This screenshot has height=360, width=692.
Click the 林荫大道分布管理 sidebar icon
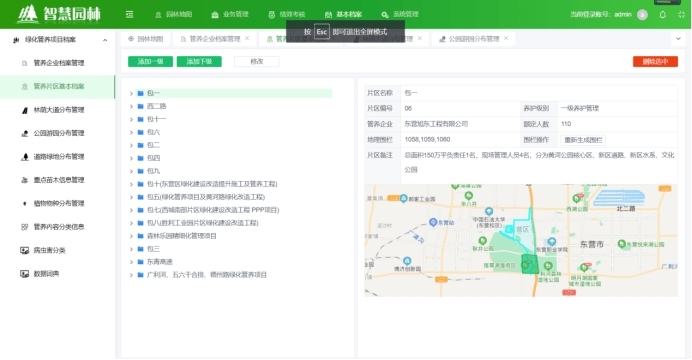[25, 110]
